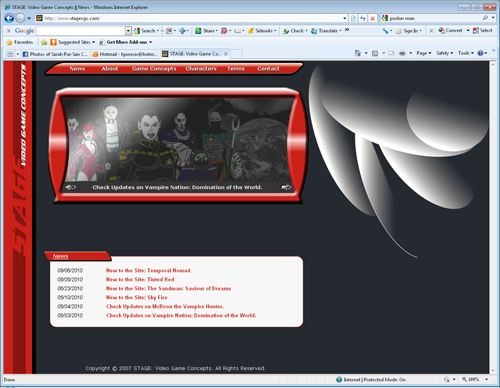Viewport: 500px width, 388px height.
Task: Click the Home icon in command bar
Action: (358, 53)
